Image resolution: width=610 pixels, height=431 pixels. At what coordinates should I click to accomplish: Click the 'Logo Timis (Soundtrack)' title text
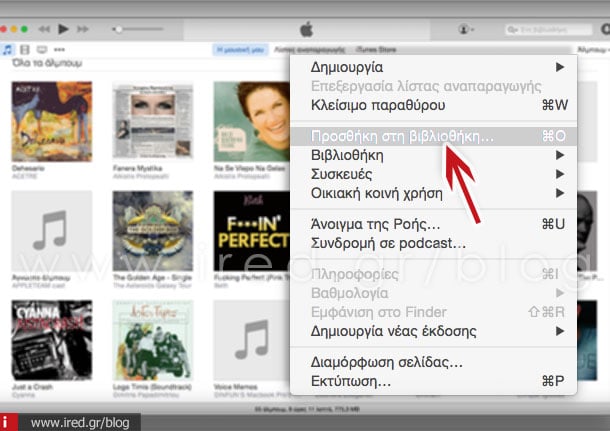(152, 387)
